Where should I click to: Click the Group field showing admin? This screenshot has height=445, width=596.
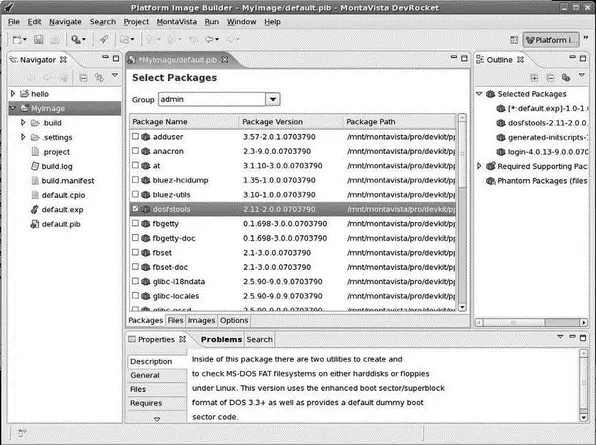tap(212, 100)
